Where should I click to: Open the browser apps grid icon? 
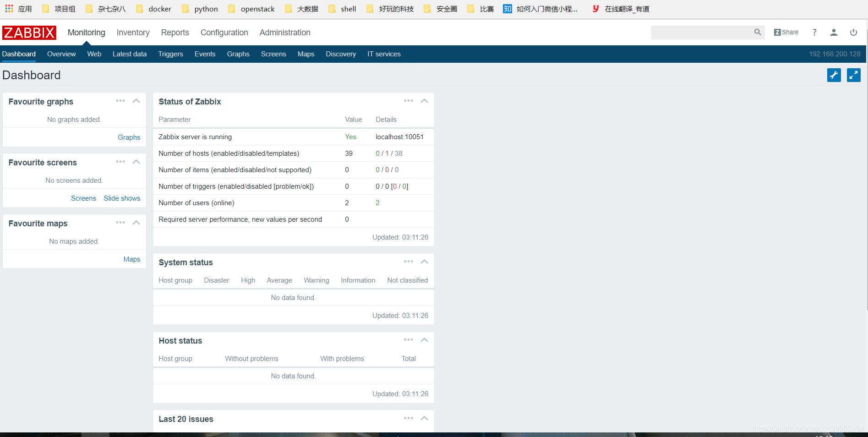[9, 9]
